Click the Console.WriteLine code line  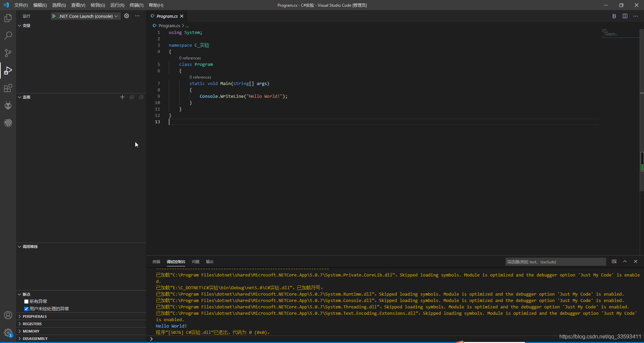point(244,96)
